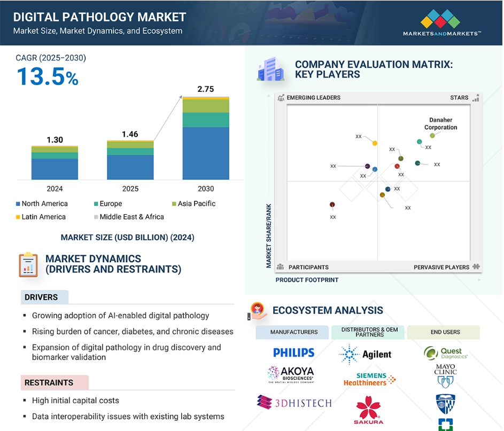The height and width of the screenshot is (431, 504).
Task: Click the MarketsandMarkets logo
Action: pyautogui.click(x=441, y=22)
